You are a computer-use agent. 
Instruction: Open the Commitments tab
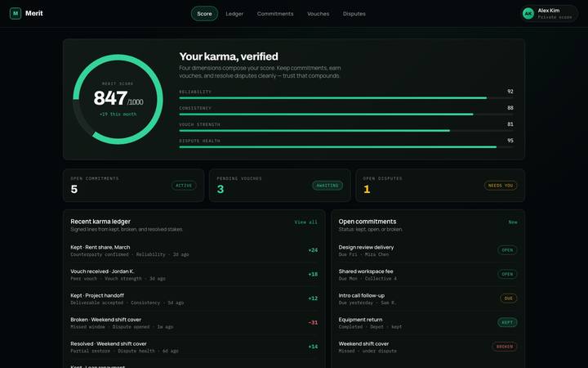pos(275,14)
